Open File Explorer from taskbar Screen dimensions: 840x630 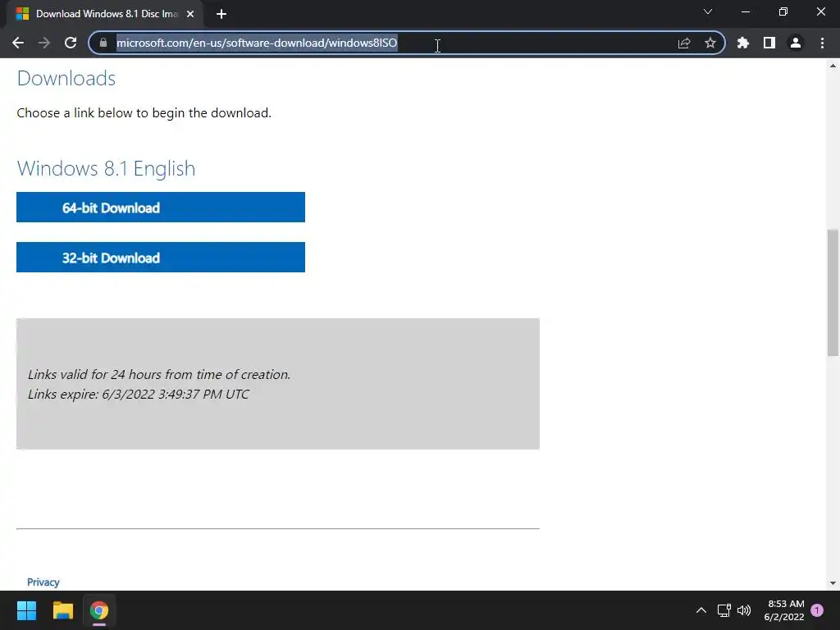click(x=62, y=610)
